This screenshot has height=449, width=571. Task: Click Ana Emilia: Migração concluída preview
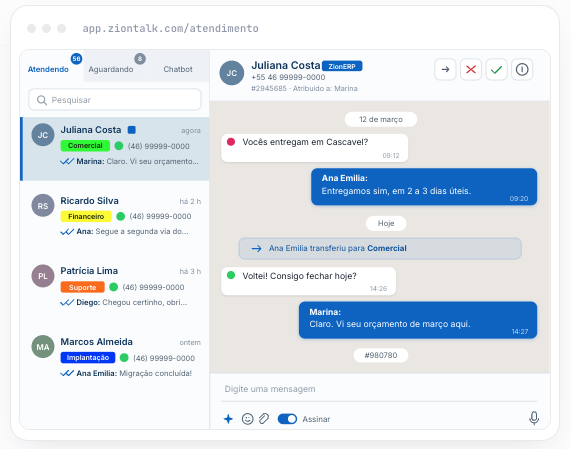pyautogui.click(x=134, y=373)
